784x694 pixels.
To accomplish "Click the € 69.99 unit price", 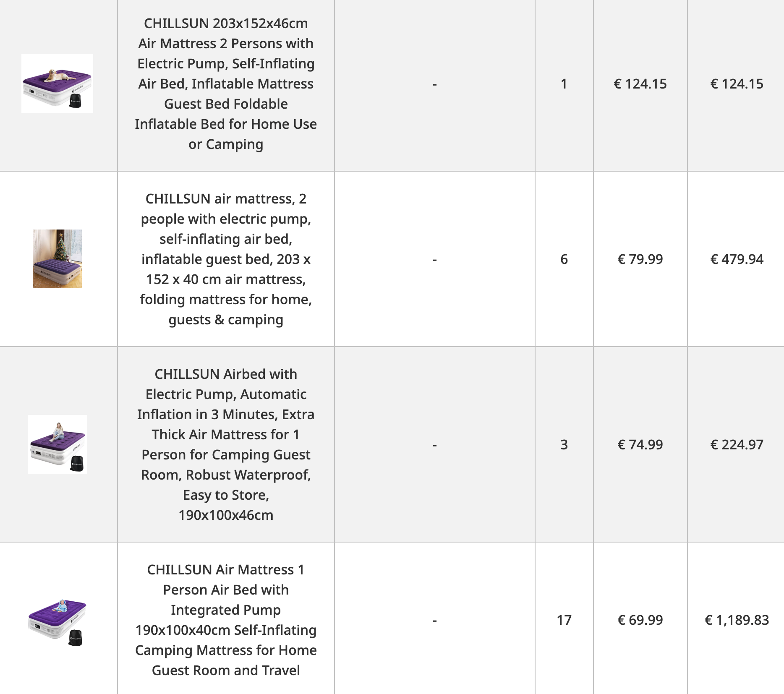I will tap(640, 620).
